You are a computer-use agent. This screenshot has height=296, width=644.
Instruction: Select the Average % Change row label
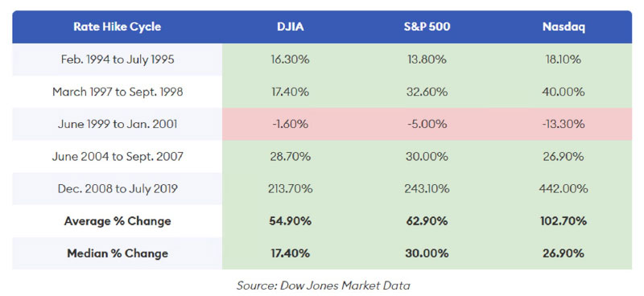(x=118, y=221)
